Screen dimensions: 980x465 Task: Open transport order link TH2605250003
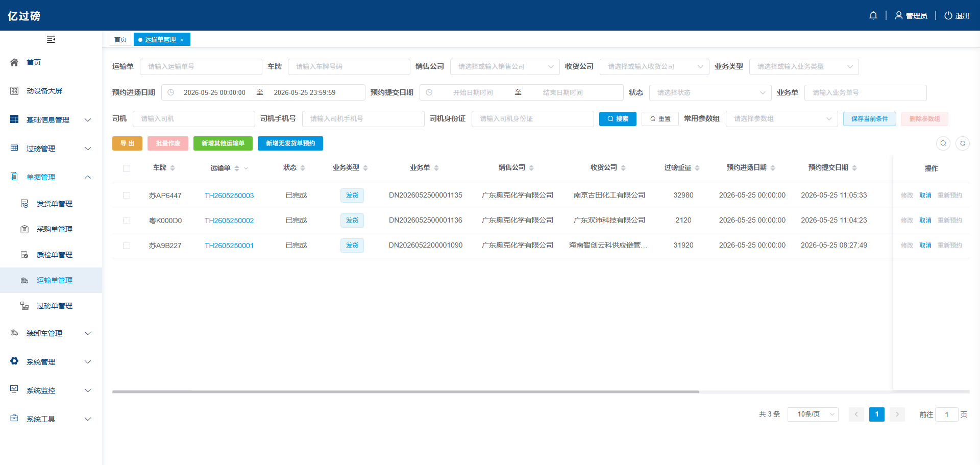tap(229, 195)
